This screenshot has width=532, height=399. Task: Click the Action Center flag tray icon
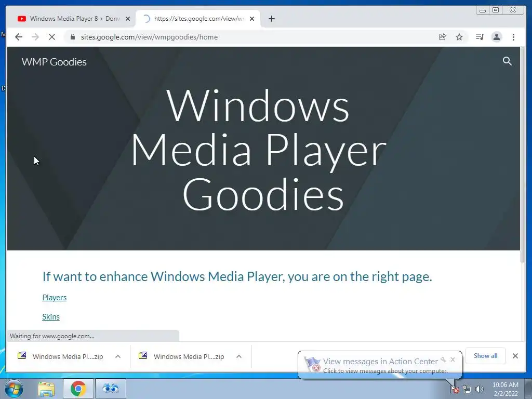pyautogui.click(x=455, y=389)
